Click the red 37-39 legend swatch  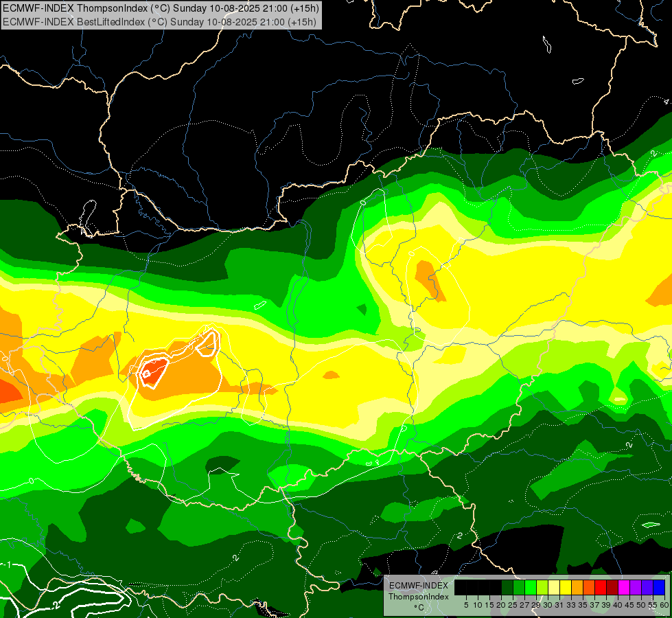[601, 587]
